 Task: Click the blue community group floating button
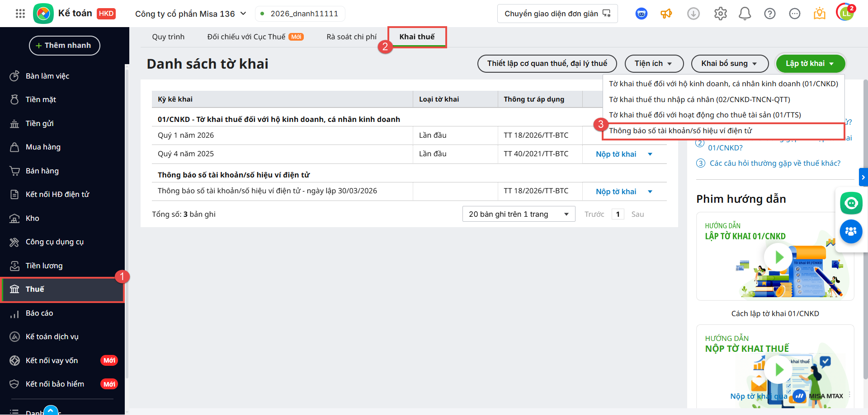[x=851, y=231]
